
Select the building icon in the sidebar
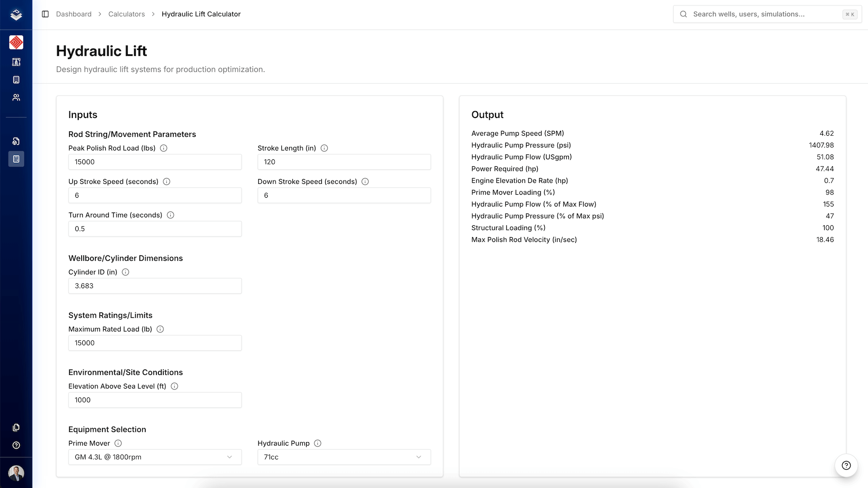(16, 79)
